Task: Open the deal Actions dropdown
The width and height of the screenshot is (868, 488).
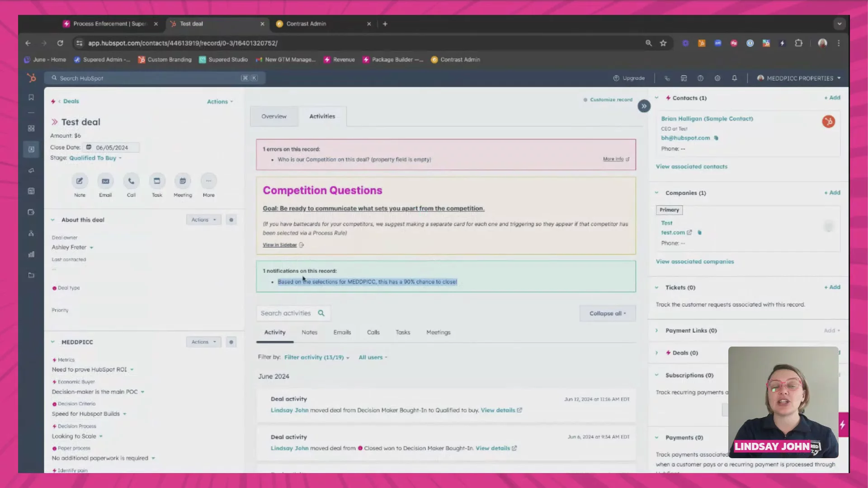Action: (x=220, y=102)
